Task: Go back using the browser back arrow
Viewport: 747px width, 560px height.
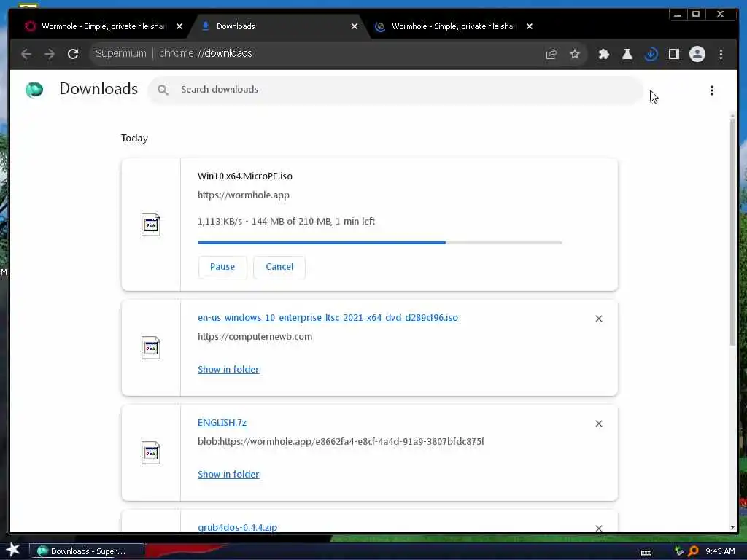Action: click(26, 54)
